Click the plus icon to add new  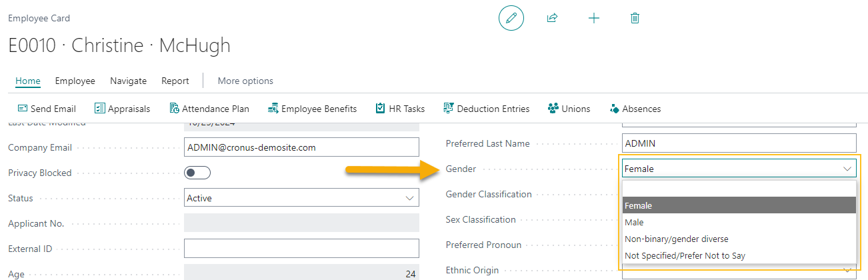point(594,19)
